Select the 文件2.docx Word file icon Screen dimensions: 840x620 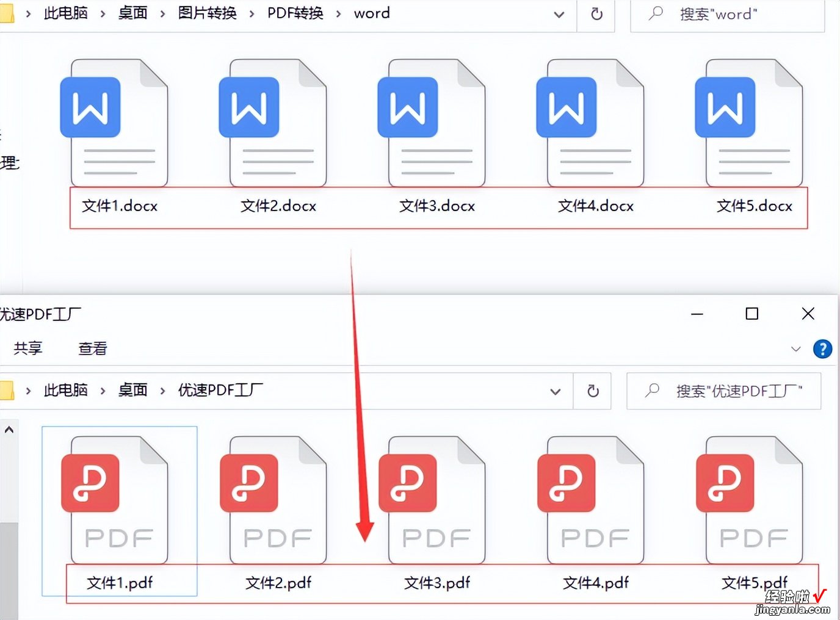273,123
